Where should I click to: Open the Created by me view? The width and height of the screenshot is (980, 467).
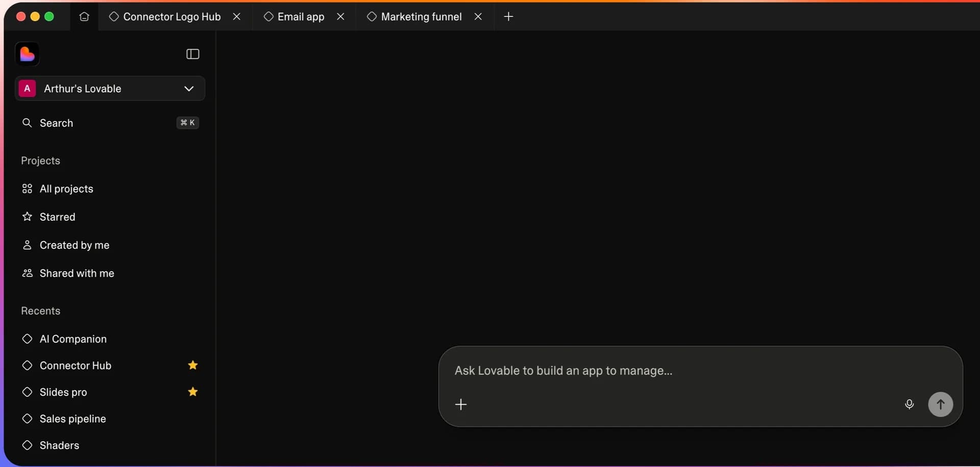75,245
